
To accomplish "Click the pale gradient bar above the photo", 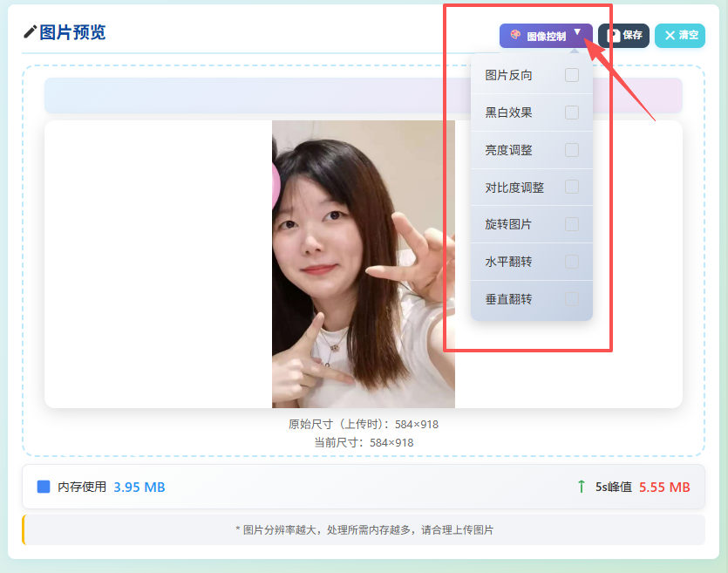I will pos(253,95).
